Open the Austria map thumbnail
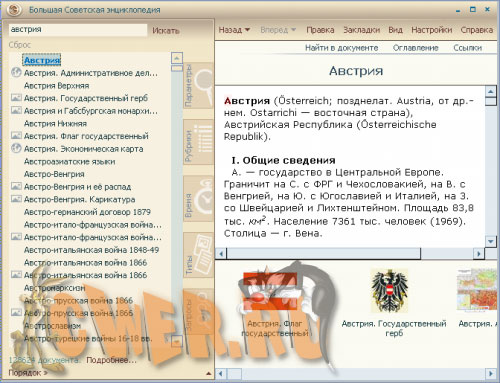This screenshot has height=383, width=500. [477, 290]
